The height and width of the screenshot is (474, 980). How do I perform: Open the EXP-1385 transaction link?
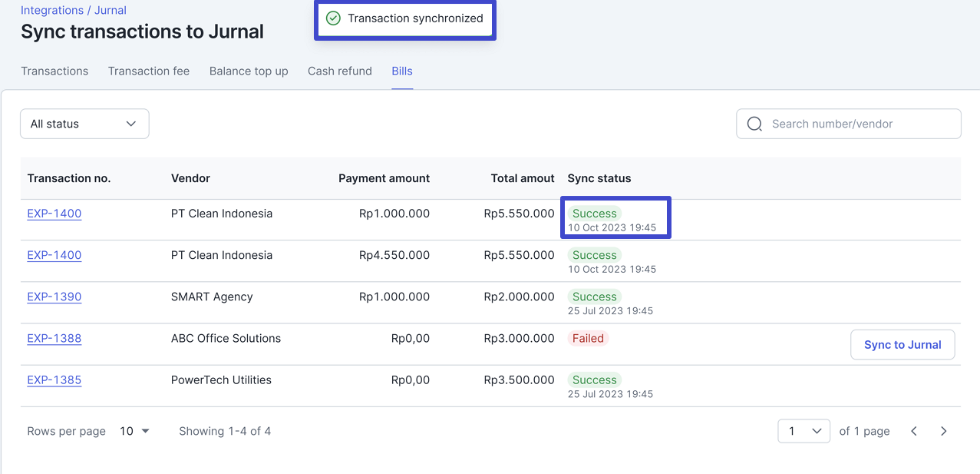(54, 380)
